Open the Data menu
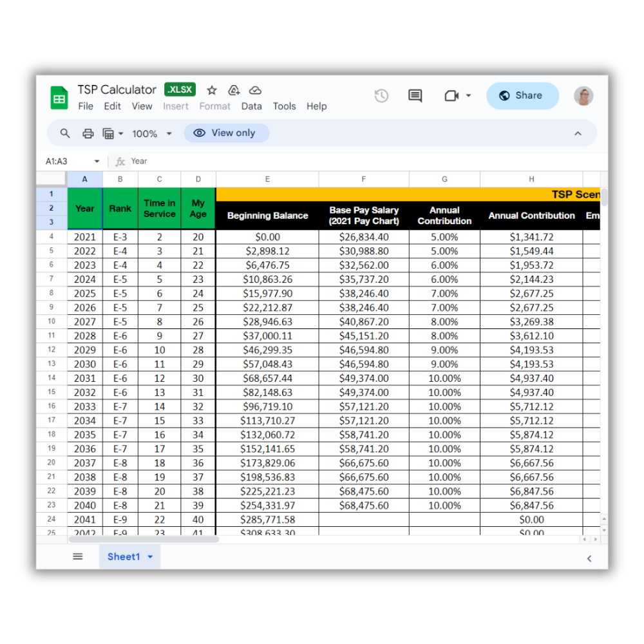Viewport: 644px width, 644px height. pyautogui.click(x=251, y=106)
